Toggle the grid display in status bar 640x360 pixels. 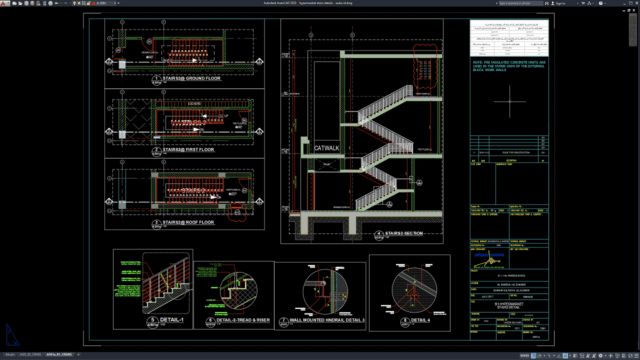533,356
